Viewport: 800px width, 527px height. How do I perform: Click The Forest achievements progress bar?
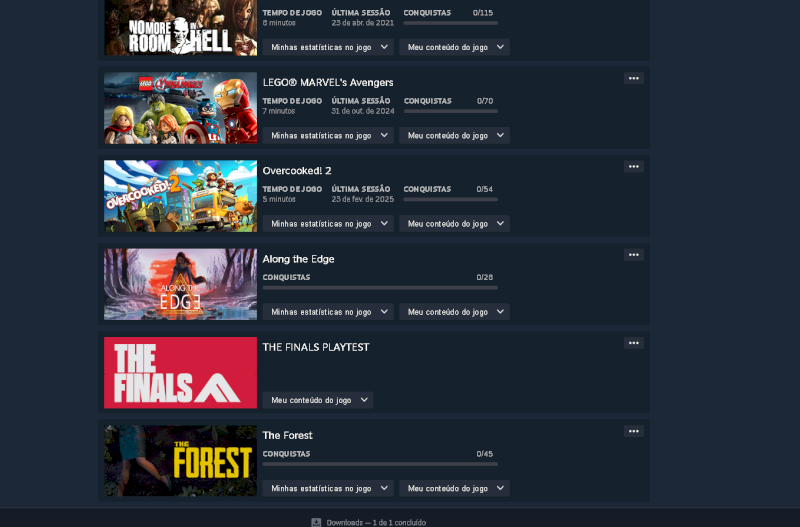[380, 464]
